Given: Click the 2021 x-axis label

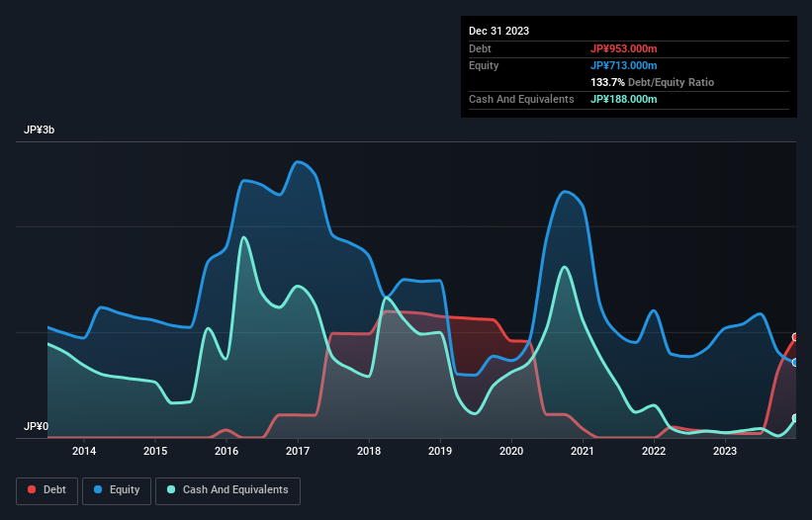Looking at the screenshot, I should click(x=583, y=451).
